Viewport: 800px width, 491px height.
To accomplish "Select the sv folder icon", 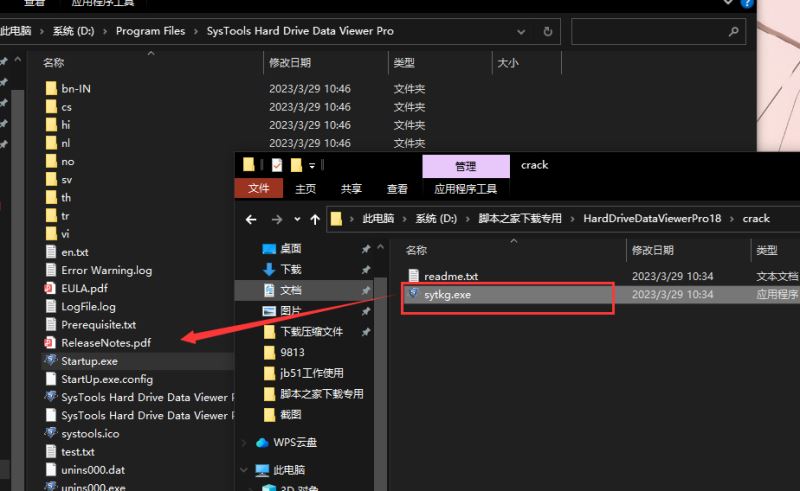I will (51, 180).
